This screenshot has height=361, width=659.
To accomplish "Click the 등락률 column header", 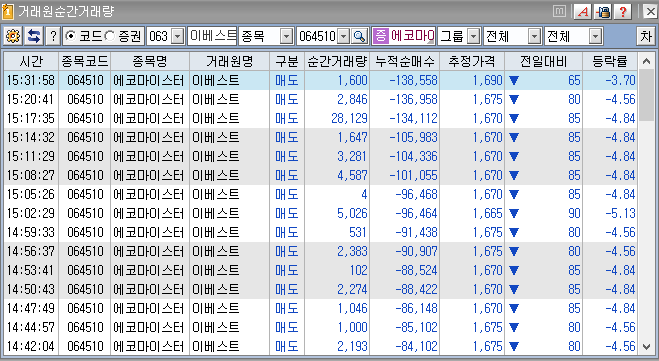I will point(610,61).
